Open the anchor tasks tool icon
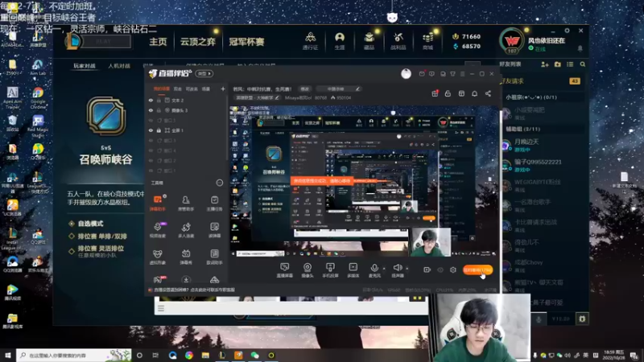644x362 pixels. point(214,203)
